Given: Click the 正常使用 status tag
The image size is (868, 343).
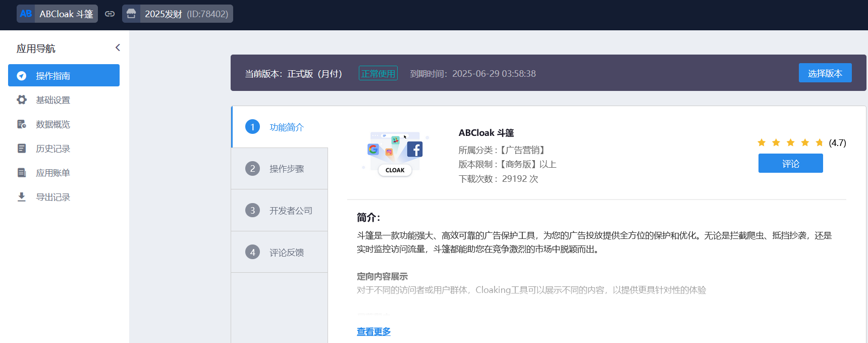Looking at the screenshot, I should [x=378, y=73].
